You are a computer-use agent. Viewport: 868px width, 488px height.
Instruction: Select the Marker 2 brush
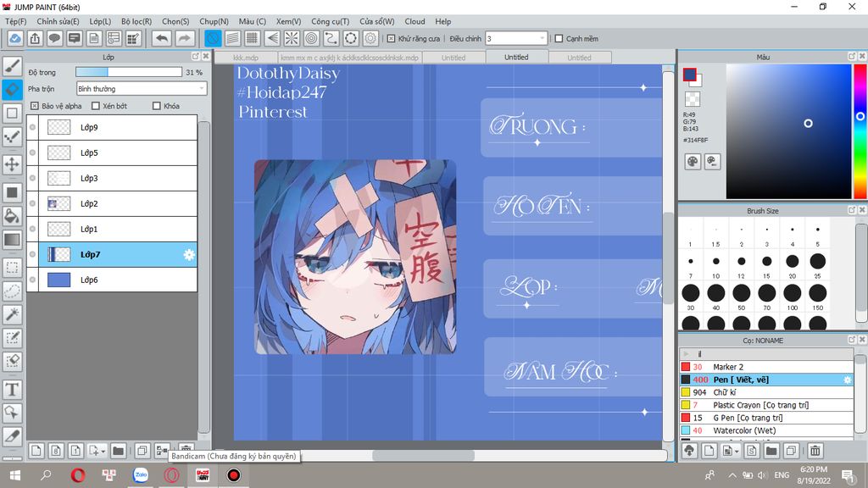766,367
